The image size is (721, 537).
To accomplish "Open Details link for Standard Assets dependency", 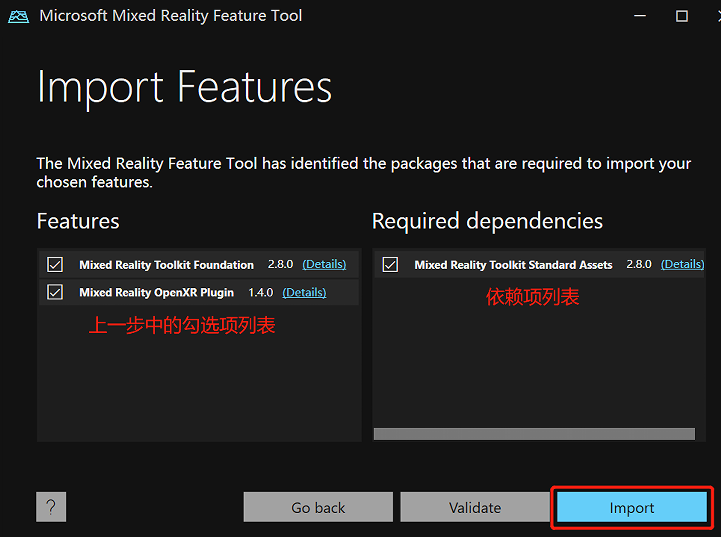I will (x=682, y=265).
